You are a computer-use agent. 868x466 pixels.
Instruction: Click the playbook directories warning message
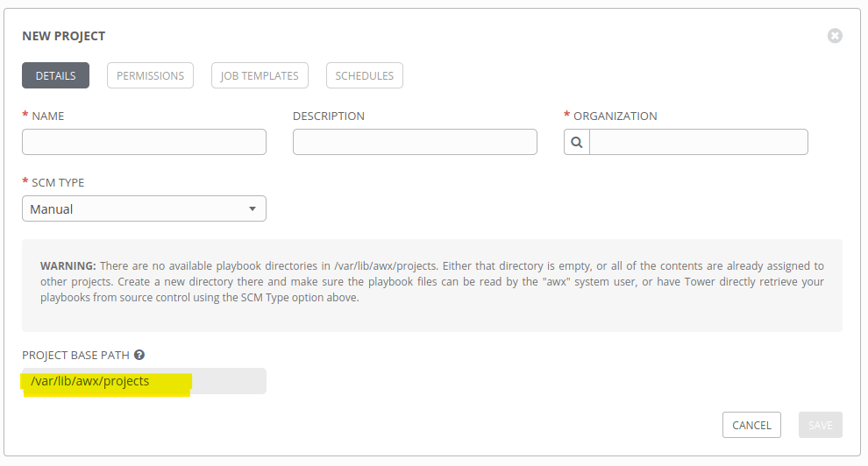tap(431, 281)
